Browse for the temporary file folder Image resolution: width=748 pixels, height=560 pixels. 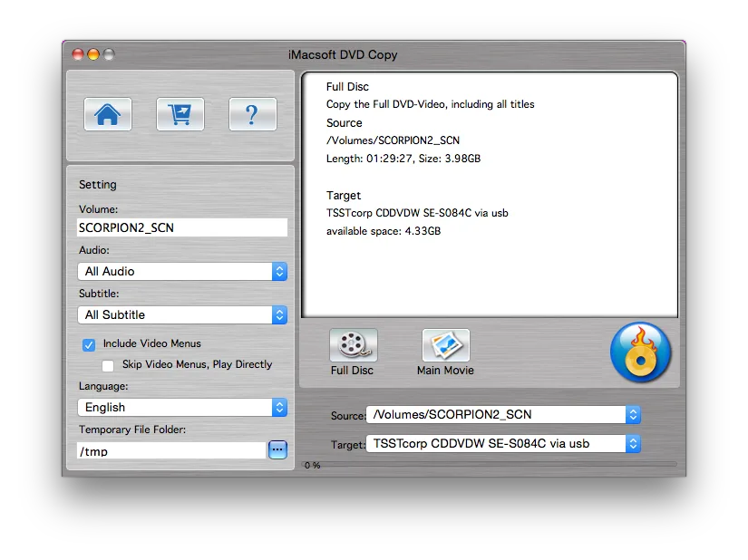277,449
